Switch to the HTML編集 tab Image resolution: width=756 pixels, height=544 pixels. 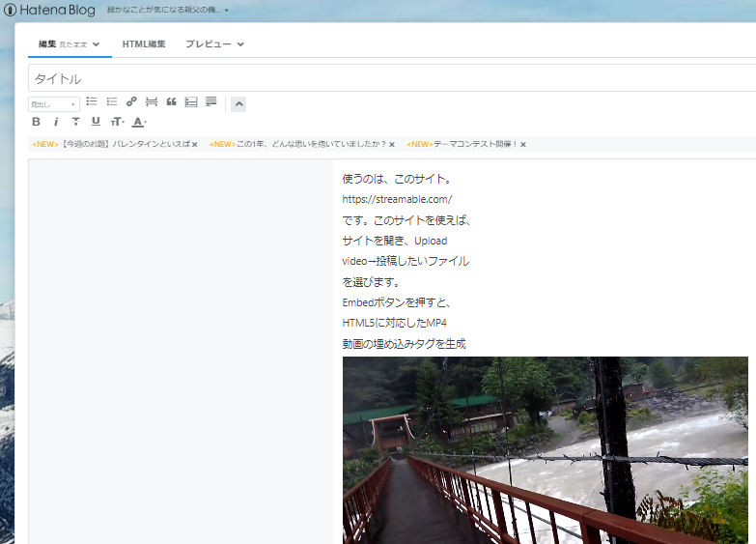pyautogui.click(x=144, y=44)
